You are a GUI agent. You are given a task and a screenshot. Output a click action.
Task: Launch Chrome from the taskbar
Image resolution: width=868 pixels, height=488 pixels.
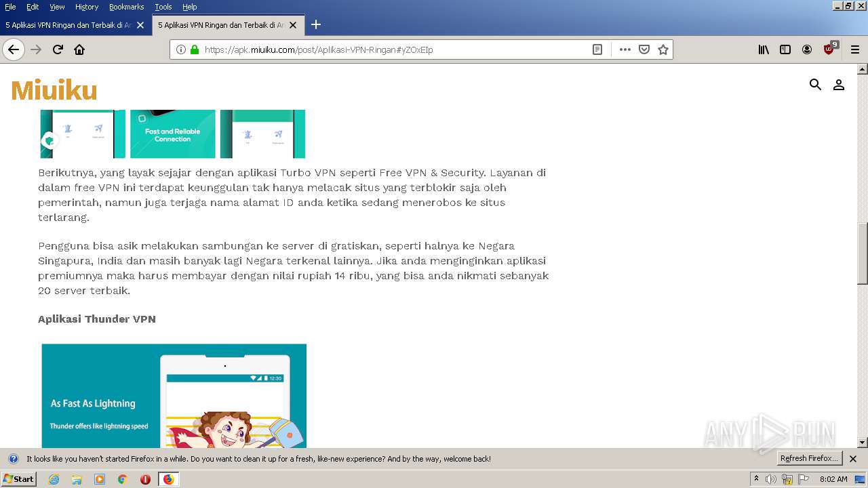(x=123, y=479)
